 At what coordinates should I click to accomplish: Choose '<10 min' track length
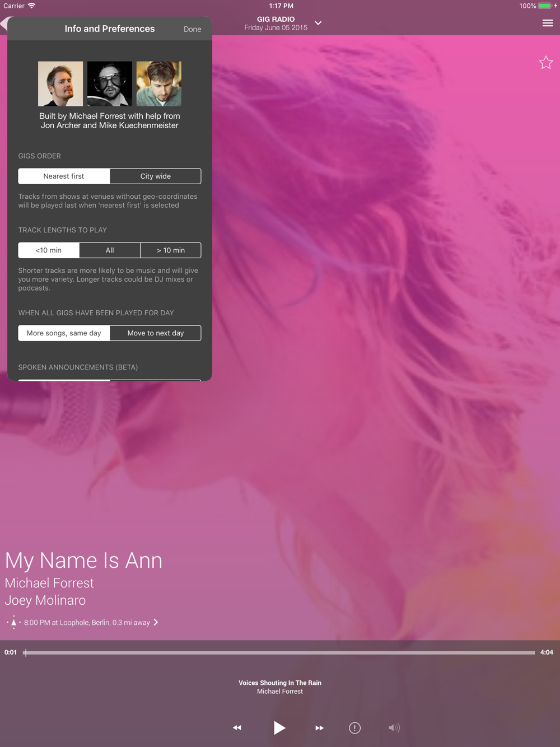[49, 250]
